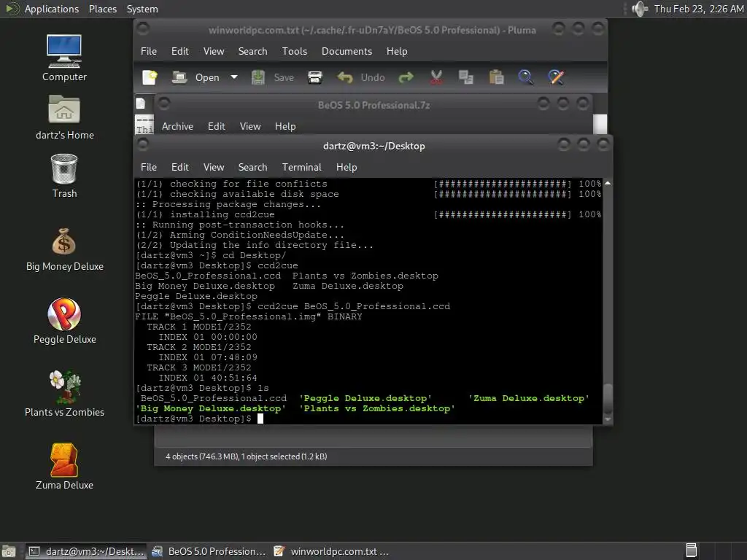Click the window menu icon of Pluma titlebar

pos(142,28)
